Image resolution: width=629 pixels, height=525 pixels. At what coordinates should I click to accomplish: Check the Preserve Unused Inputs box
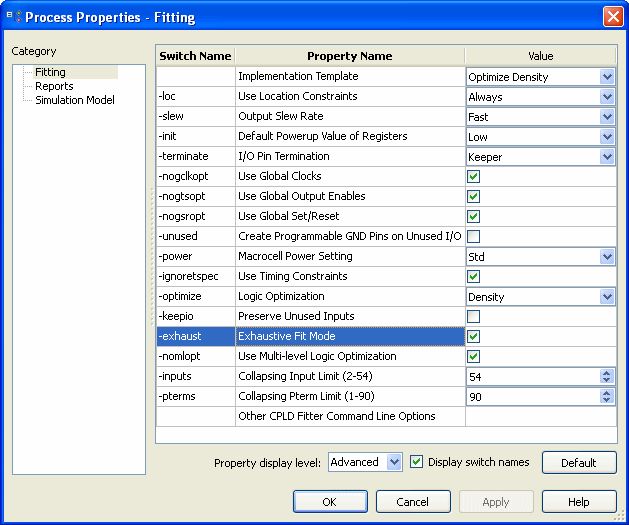click(474, 317)
